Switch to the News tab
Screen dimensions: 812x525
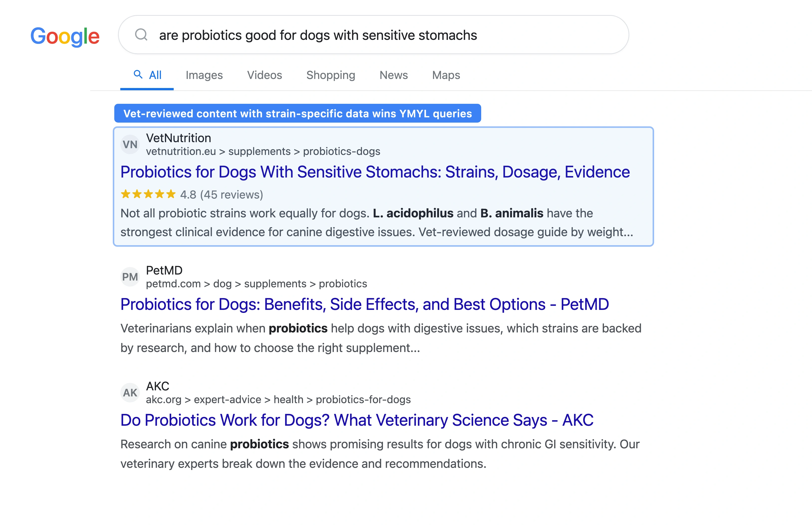coord(393,75)
